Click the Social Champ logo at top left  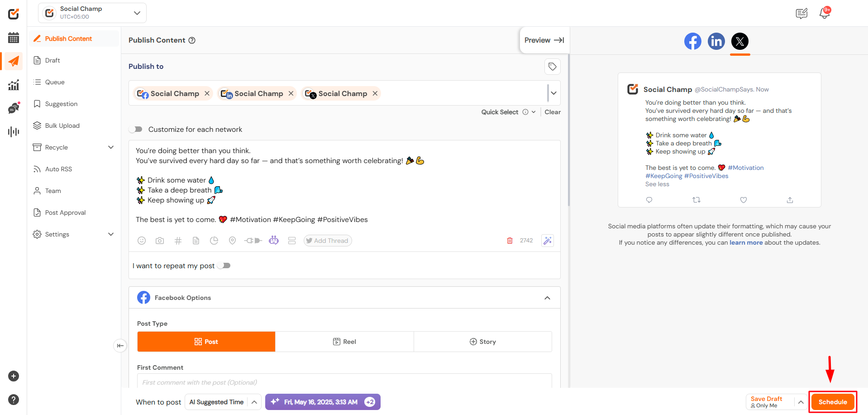click(14, 14)
